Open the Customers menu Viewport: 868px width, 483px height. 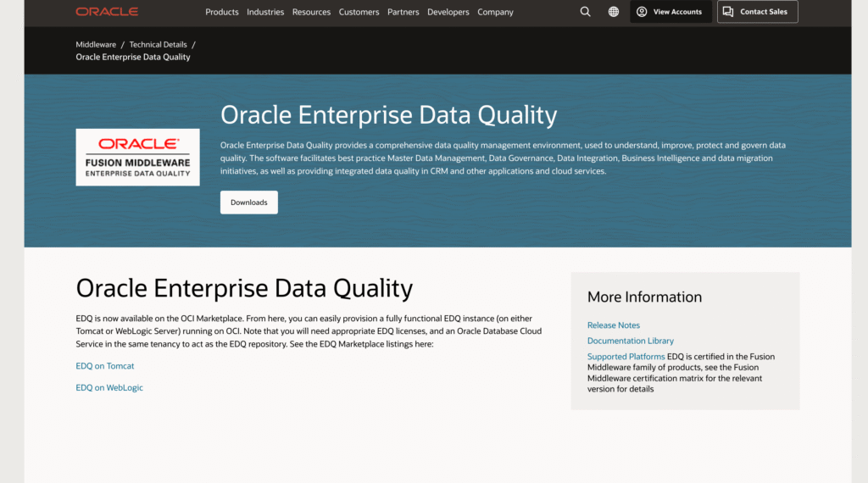359,12
